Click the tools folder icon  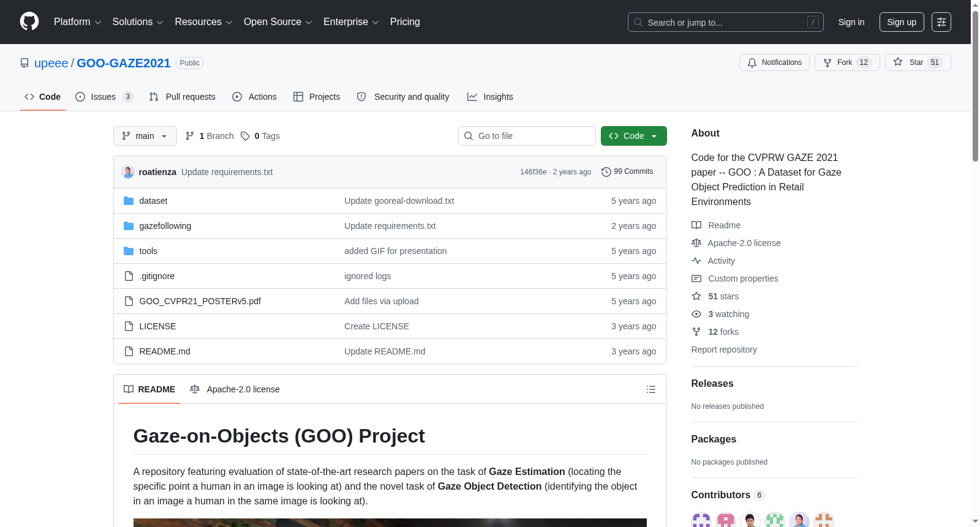tap(129, 251)
